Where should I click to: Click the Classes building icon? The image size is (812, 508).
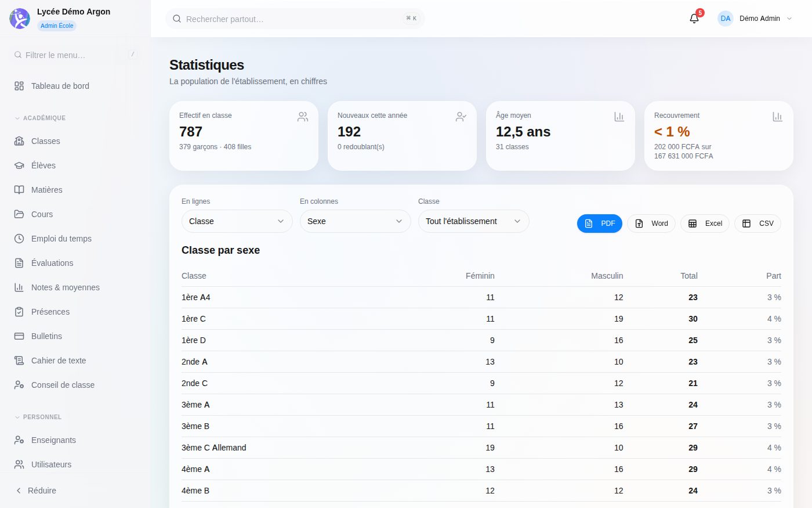coord(19,141)
